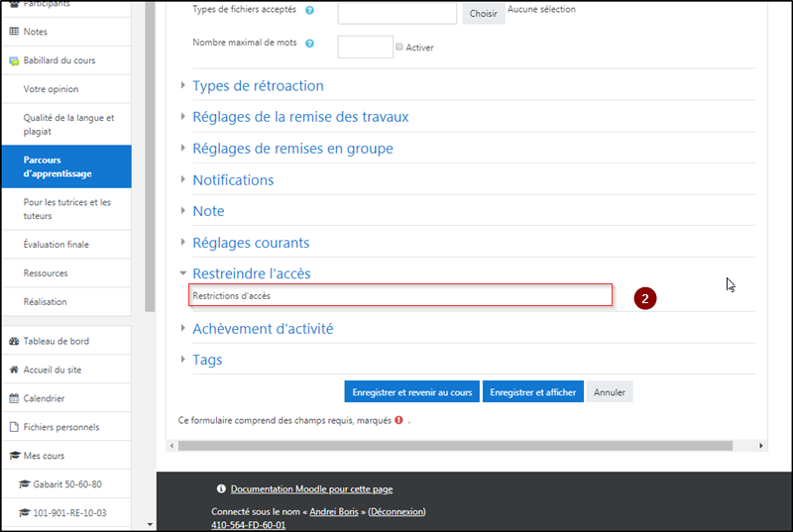
Task: Click the horizontal scrollbar under the form
Action: click(456, 446)
